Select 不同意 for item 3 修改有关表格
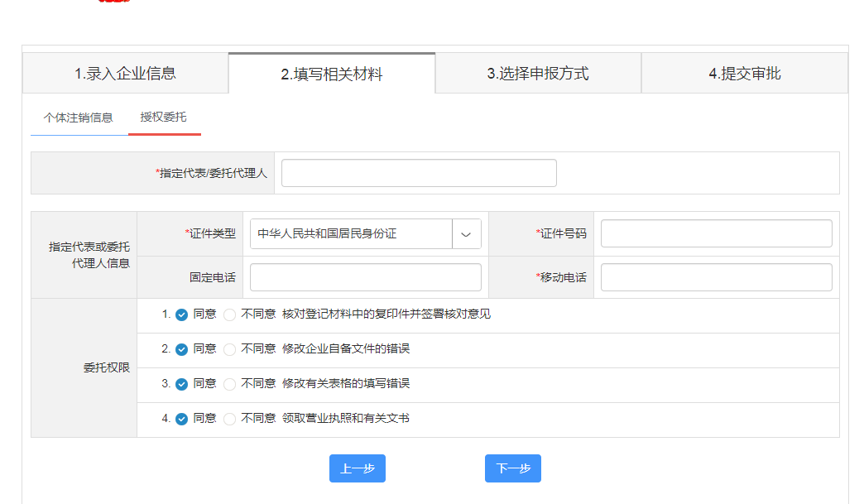Viewport: 864px width, 504px height. (230, 384)
